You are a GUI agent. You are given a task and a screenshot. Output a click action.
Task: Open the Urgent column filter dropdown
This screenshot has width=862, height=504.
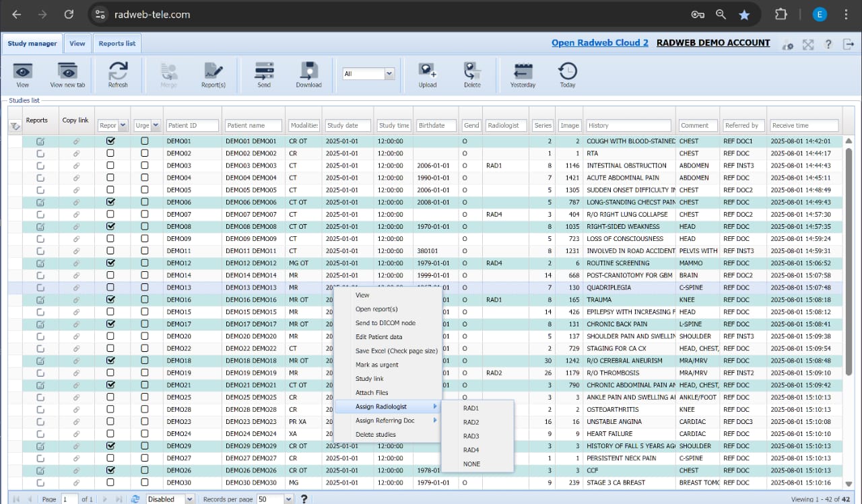pyautogui.click(x=156, y=125)
